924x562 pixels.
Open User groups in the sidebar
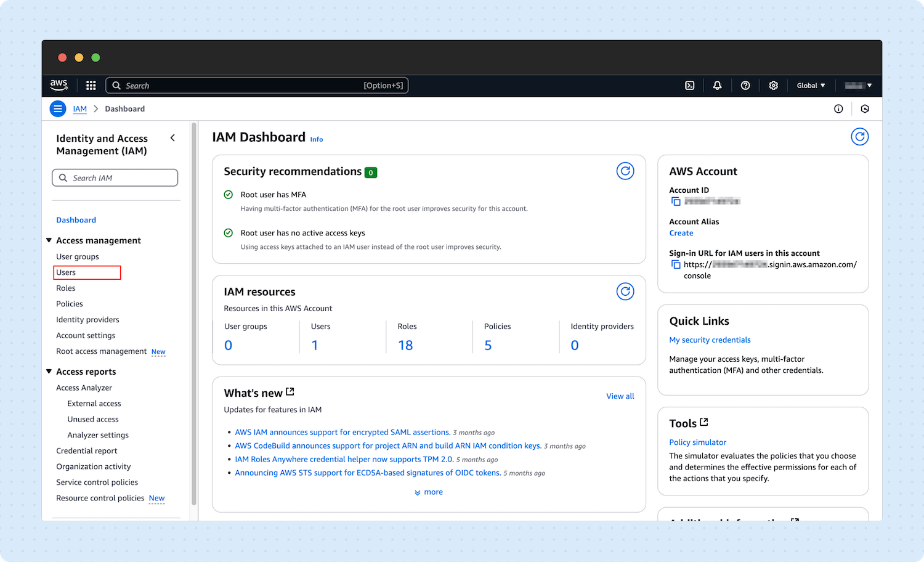point(78,257)
